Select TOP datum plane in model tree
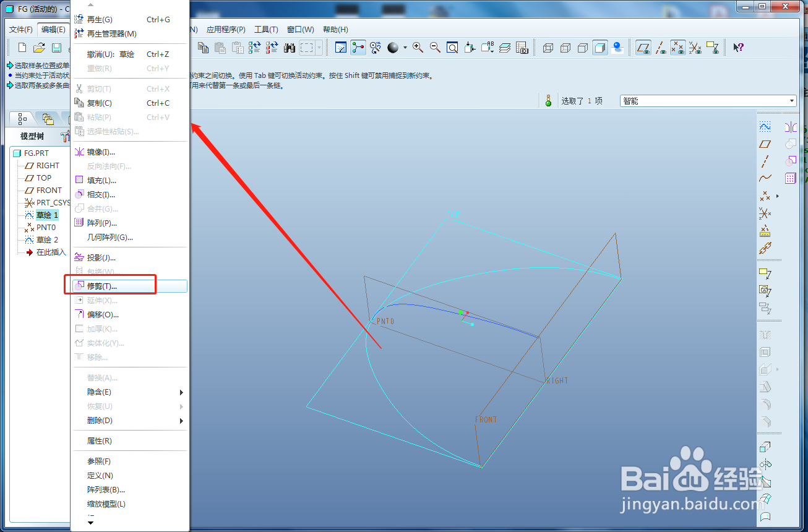Image resolution: width=808 pixels, height=532 pixels. click(x=43, y=178)
